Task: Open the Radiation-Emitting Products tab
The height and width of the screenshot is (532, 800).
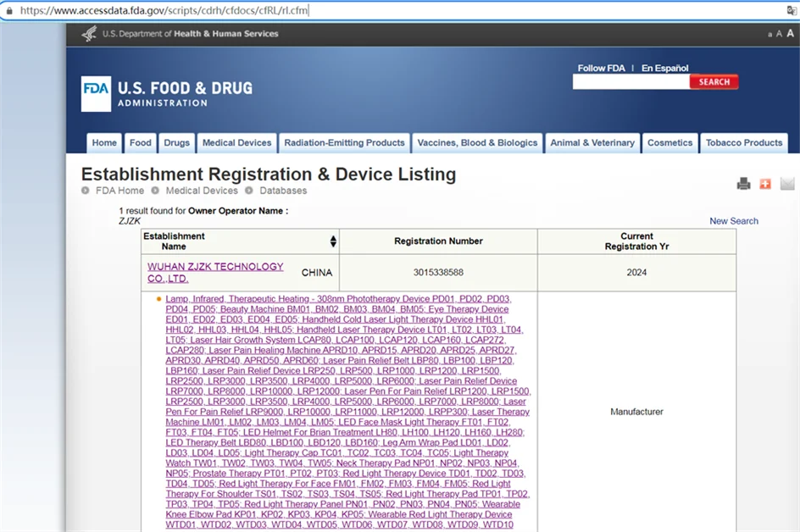Action: tap(344, 143)
